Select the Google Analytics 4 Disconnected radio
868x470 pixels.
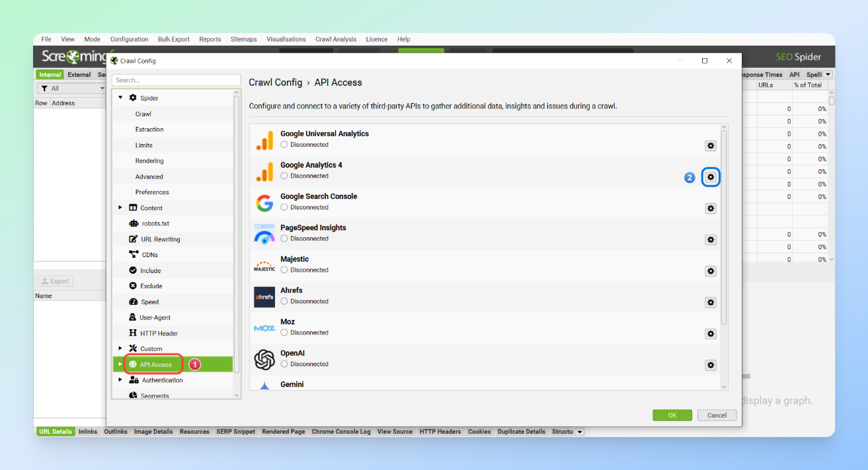(x=284, y=176)
